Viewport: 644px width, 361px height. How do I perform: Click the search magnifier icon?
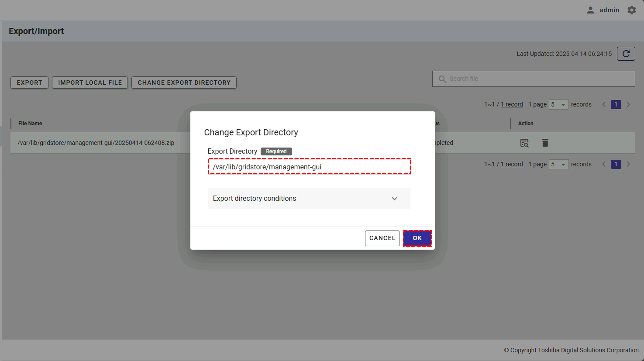[442, 79]
